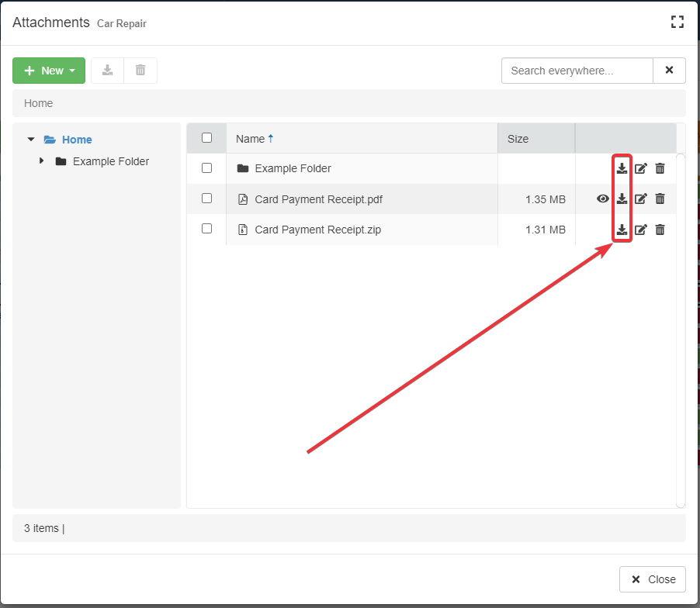Collapse the Home tree node
The width and height of the screenshot is (700, 608).
point(31,140)
